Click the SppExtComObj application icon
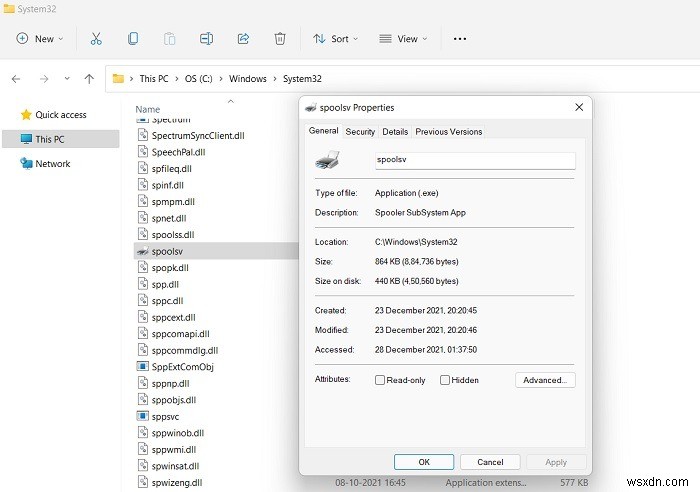700x492 pixels. point(142,367)
